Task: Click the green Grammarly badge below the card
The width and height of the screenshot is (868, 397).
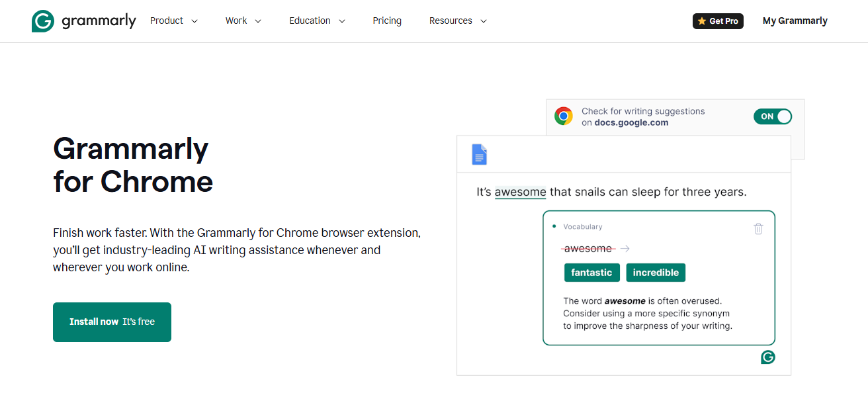Action: tap(767, 357)
